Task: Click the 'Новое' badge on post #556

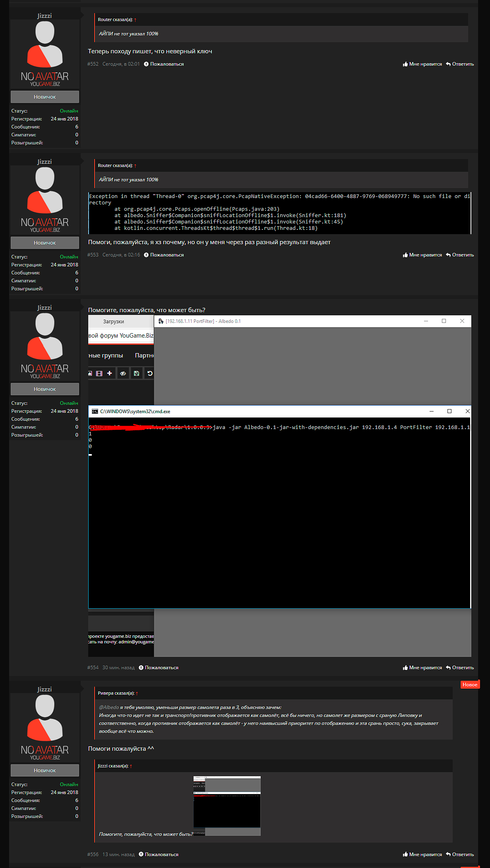Action: 470,684
